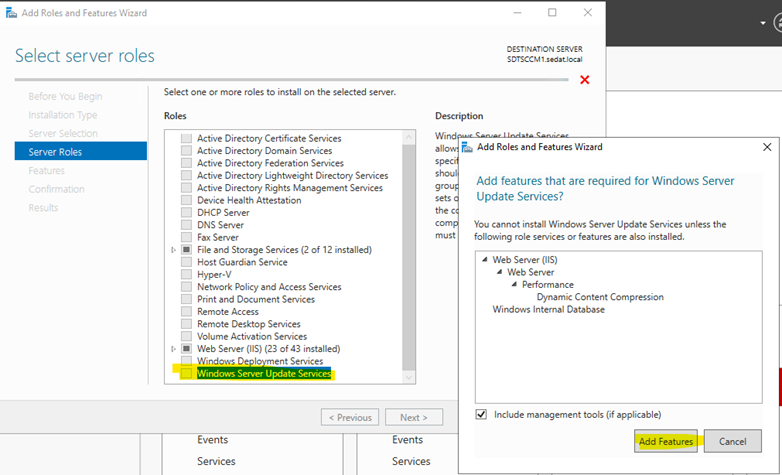Open Events link in middle background tile

407,440
